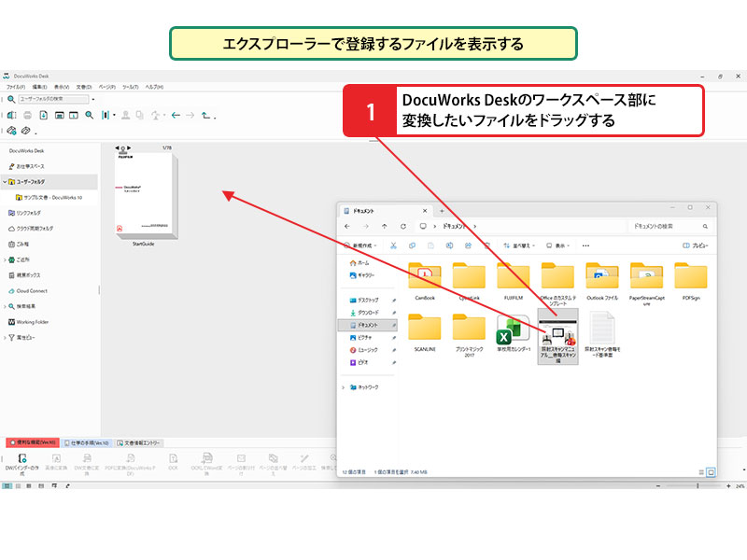Image resolution: width=747 pixels, height=560 pixels.
Task: Open ダウンロード in Explorer navigation pane
Action: coord(364,313)
